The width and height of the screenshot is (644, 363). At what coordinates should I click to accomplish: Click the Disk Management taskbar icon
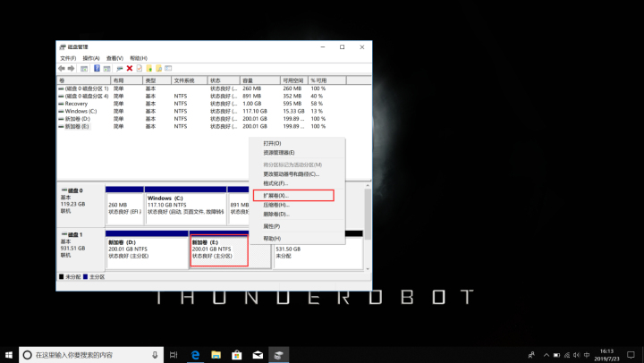pos(278,355)
